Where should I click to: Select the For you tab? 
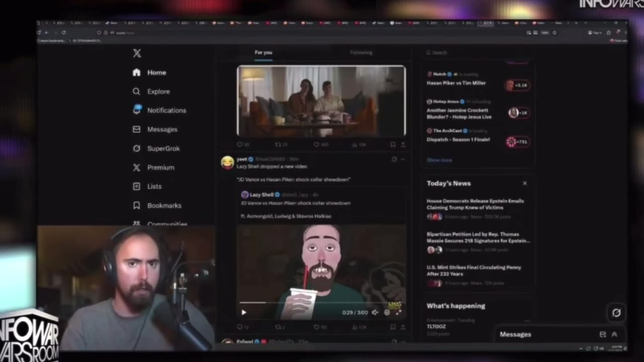(263, 53)
